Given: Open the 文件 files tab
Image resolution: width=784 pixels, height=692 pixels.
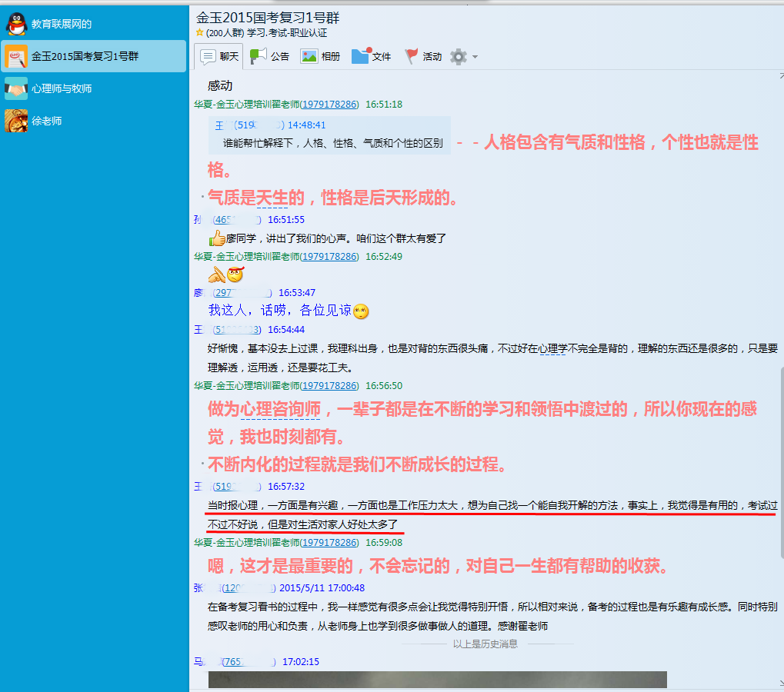Looking at the screenshot, I should 372,56.
